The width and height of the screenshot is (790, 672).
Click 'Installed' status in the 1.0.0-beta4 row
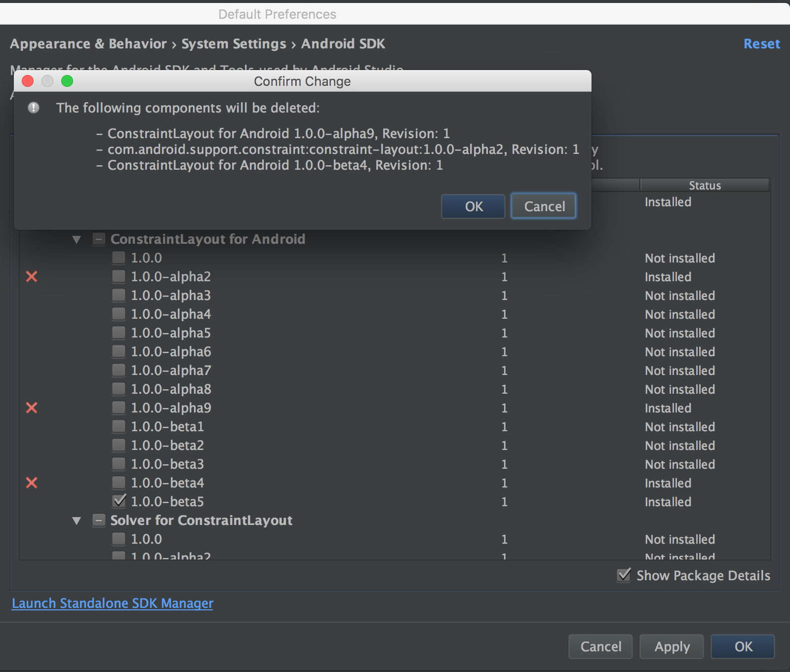(x=668, y=483)
